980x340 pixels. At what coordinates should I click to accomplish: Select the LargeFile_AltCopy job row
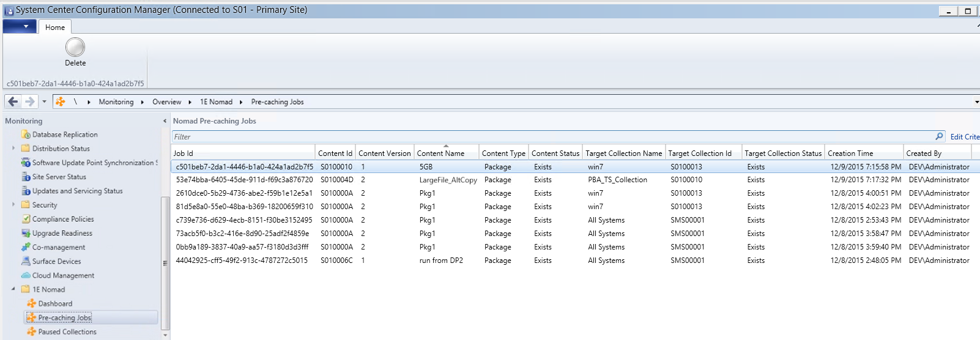[x=448, y=180]
